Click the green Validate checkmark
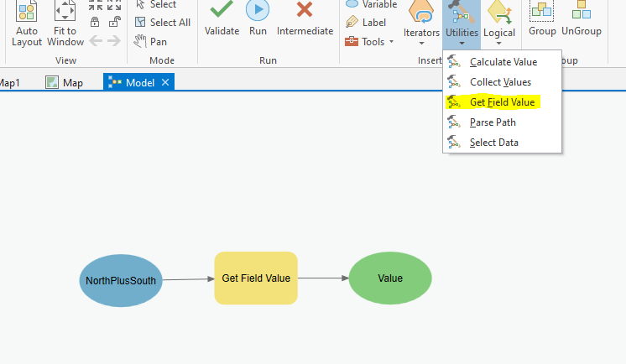 (222, 9)
